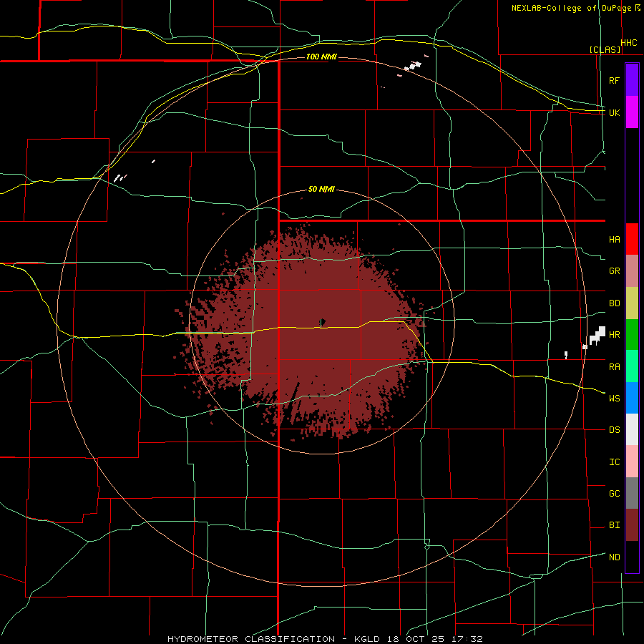
Task: Click the UK legend label
Action: [614, 112]
